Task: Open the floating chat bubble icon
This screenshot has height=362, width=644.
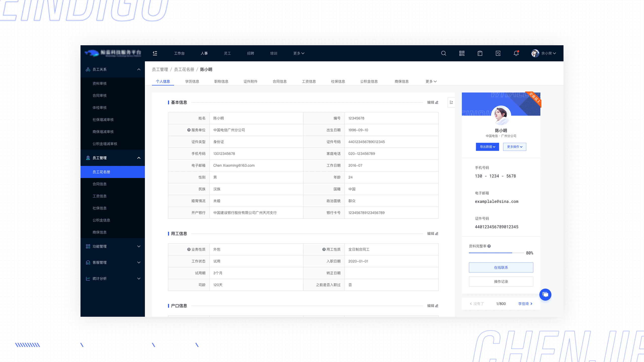Action: tap(545, 294)
